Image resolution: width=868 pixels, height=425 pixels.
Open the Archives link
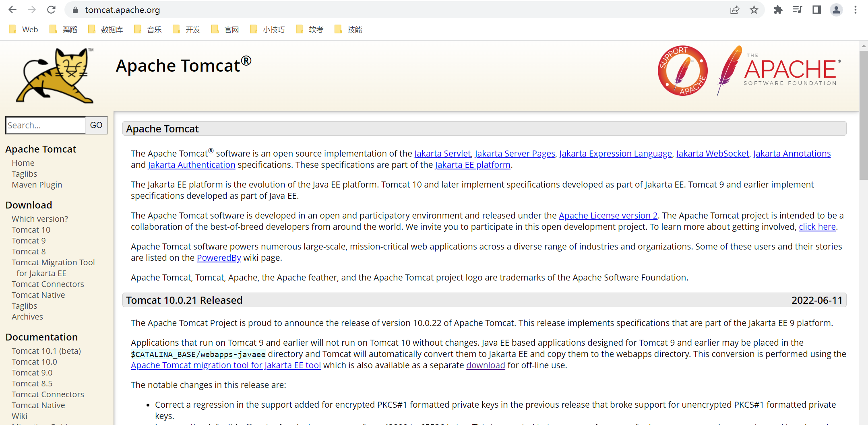27,317
